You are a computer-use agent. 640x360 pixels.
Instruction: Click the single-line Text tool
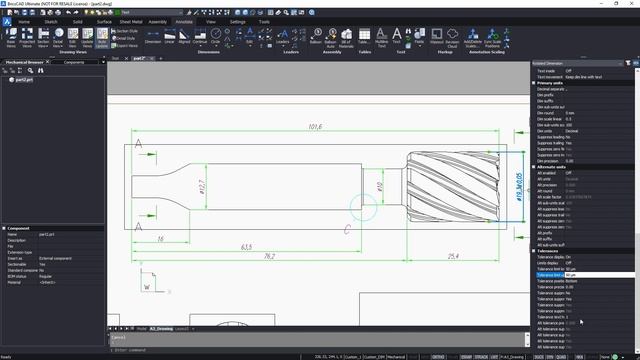click(x=396, y=36)
